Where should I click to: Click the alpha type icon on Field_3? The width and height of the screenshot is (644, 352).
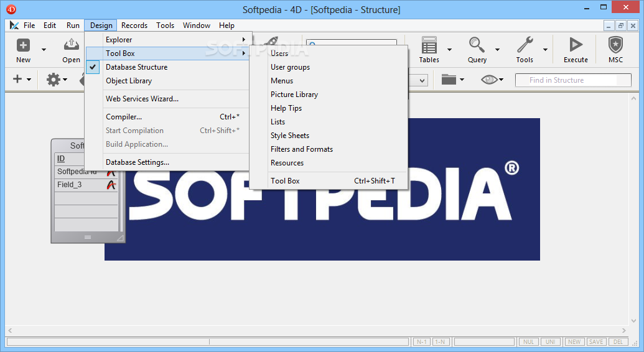click(111, 185)
